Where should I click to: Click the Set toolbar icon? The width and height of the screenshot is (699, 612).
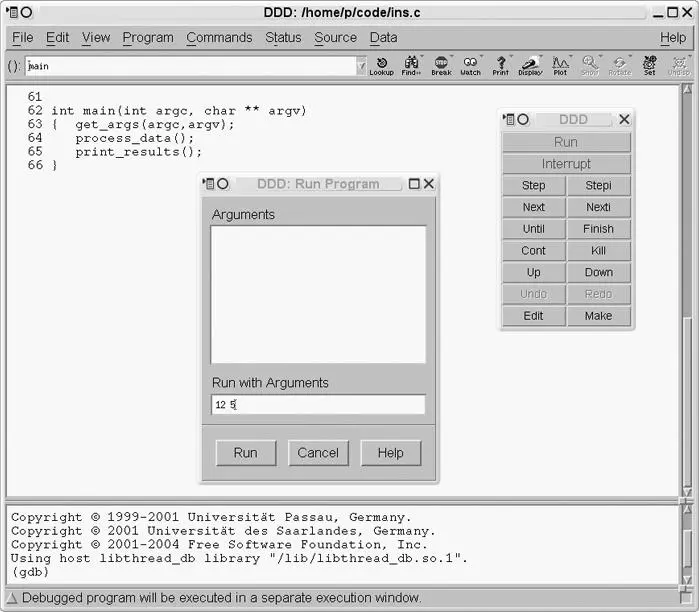(650, 66)
